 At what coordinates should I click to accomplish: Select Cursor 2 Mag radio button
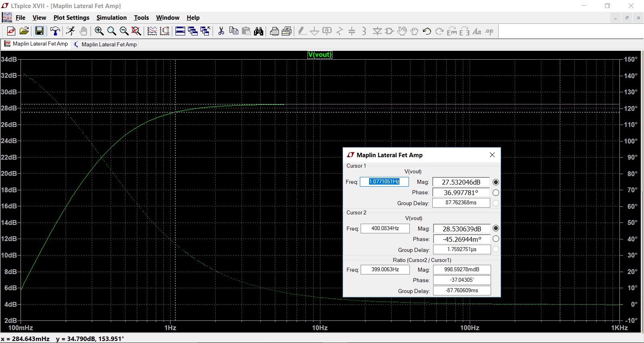pyautogui.click(x=496, y=229)
